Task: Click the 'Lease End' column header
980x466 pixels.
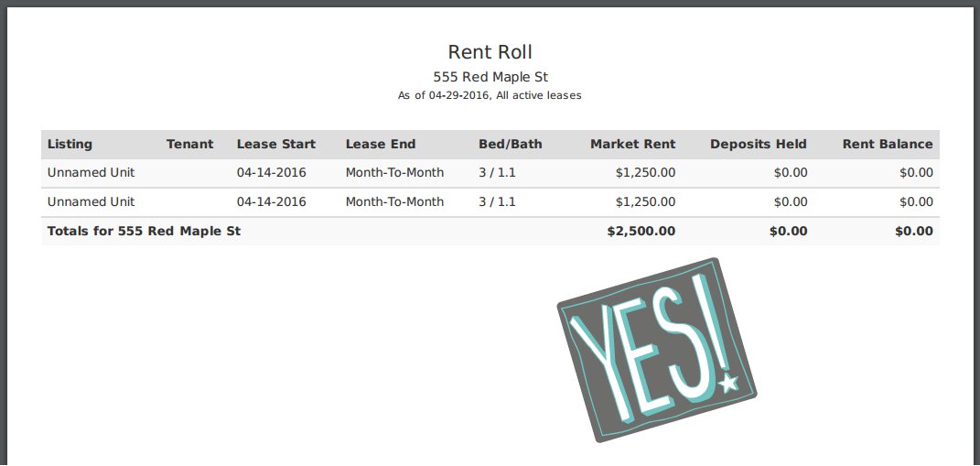Action: point(381,144)
